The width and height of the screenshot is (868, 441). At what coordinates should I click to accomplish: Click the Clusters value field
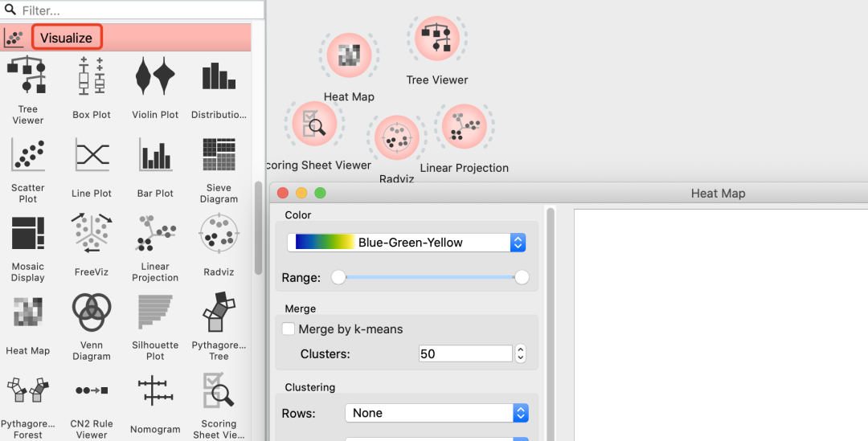click(465, 353)
